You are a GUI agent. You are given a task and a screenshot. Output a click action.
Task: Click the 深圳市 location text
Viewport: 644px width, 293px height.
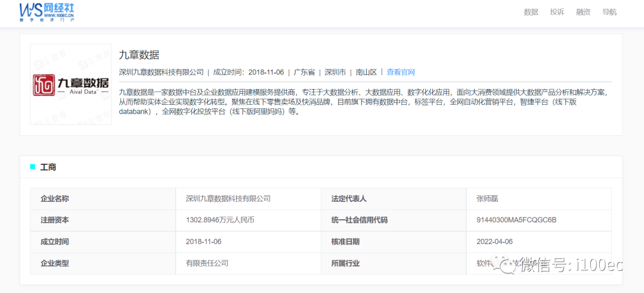(x=335, y=72)
